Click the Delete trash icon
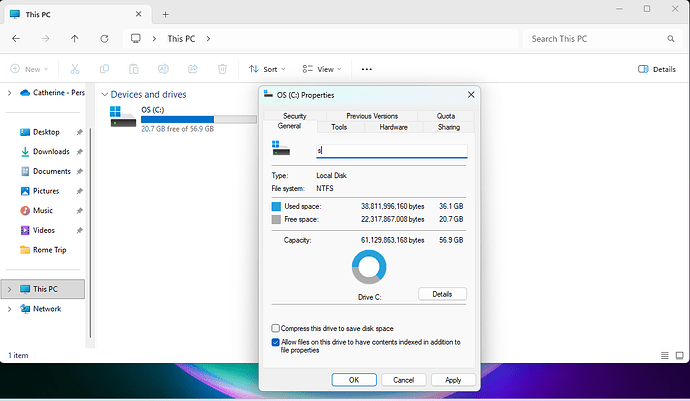This screenshot has width=690, height=401. 222,69
